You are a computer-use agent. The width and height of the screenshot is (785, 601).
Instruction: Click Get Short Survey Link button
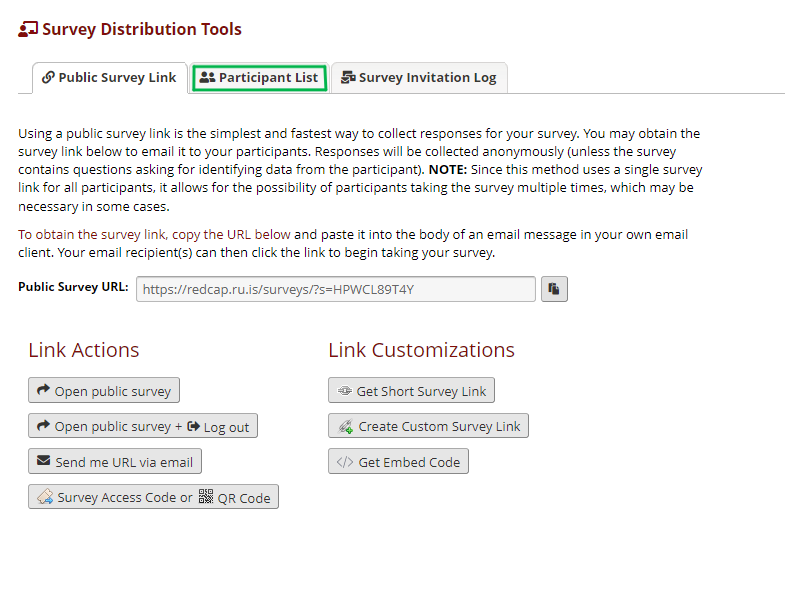point(412,390)
